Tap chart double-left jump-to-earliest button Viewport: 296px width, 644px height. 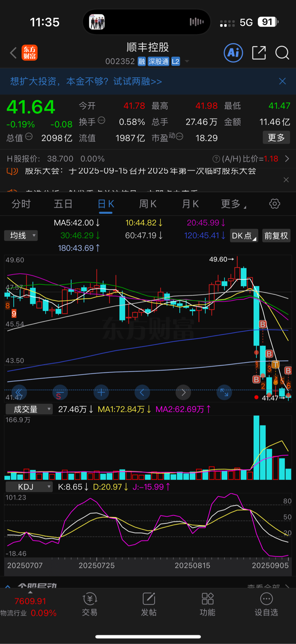click(x=19, y=393)
